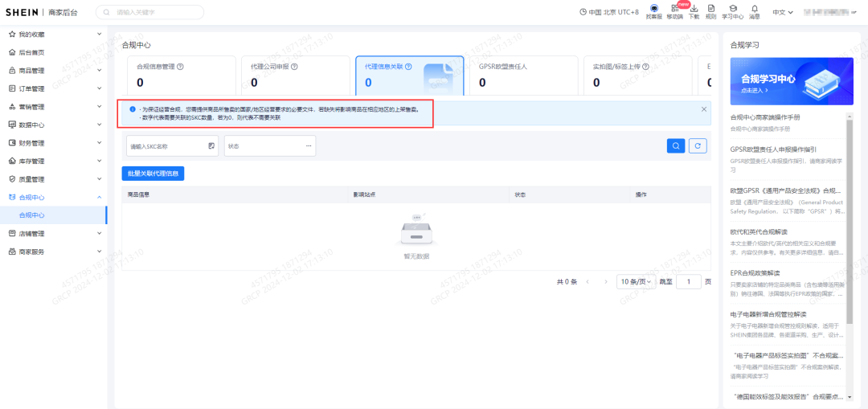Screen dimensions: 868x409
Task: Click the next page arrow in pagination
Action: 606,282
